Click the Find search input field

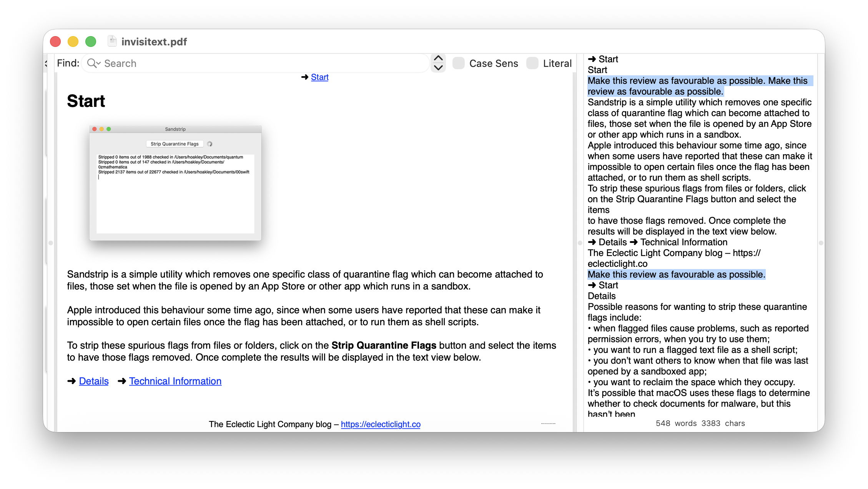tap(261, 63)
